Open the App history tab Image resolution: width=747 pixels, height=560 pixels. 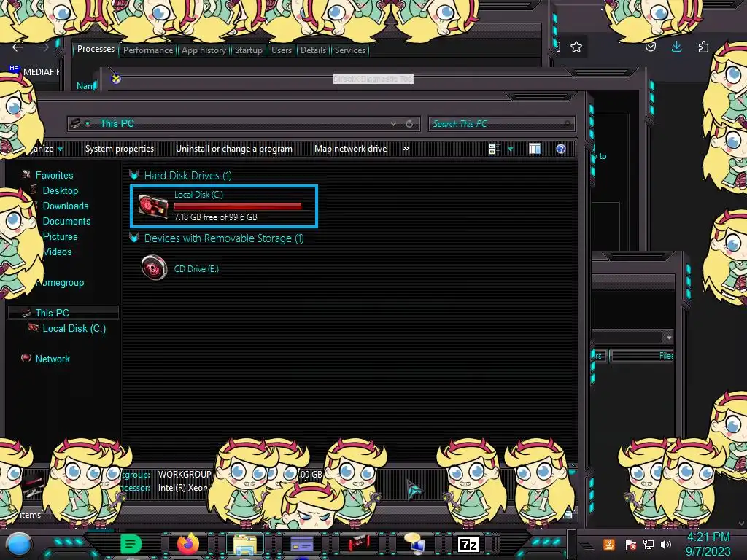[x=204, y=50]
